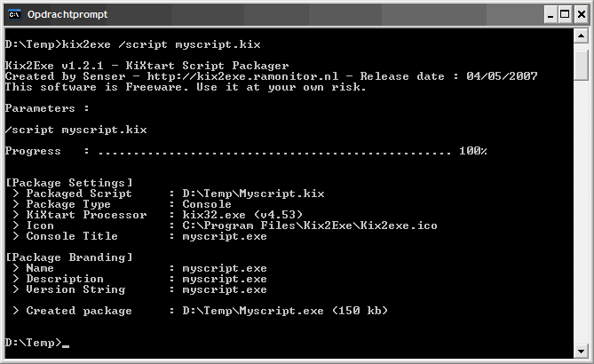Click the scrollbar down arrow
This screenshot has height=364, width=594.
tap(581, 352)
